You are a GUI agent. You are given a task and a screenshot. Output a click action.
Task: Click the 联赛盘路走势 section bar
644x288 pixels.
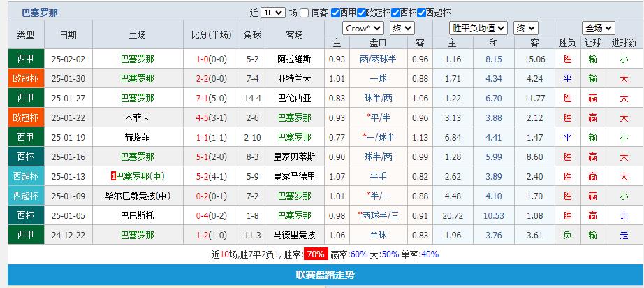pos(325,275)
